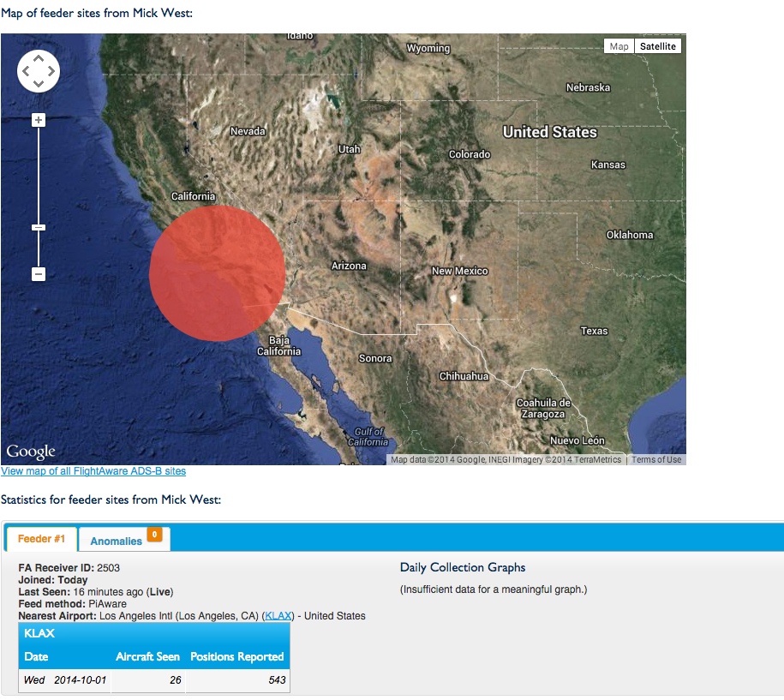Click the orange Anomalies count badge

click(154, 535)
